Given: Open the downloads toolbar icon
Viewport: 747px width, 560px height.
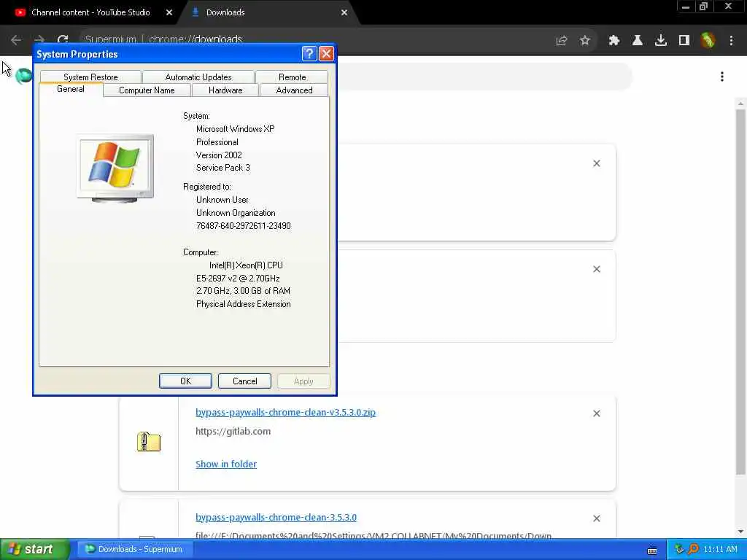Looking at the screenshot, I should click(661, 41).
